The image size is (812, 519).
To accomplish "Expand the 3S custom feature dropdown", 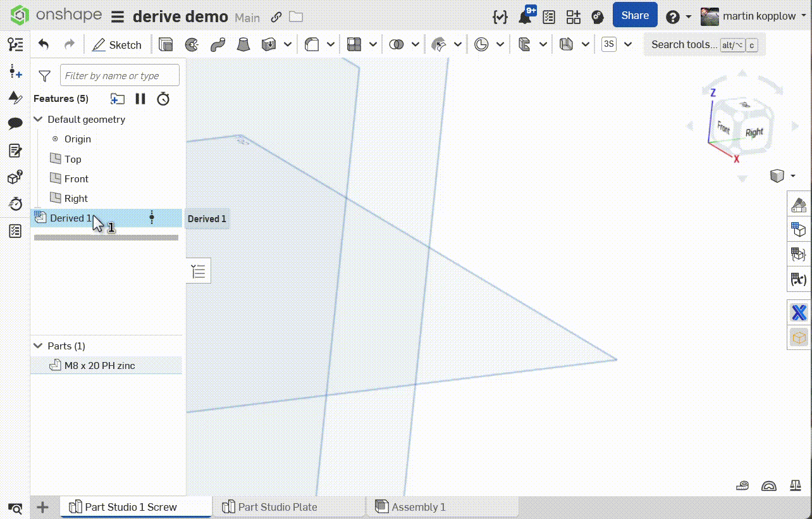I will [628, 44].
